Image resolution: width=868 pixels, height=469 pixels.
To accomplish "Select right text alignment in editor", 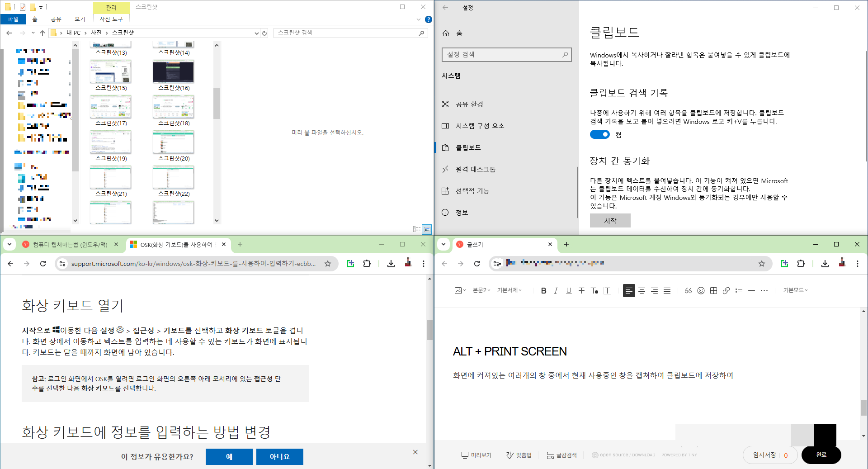I will (654, 290).
